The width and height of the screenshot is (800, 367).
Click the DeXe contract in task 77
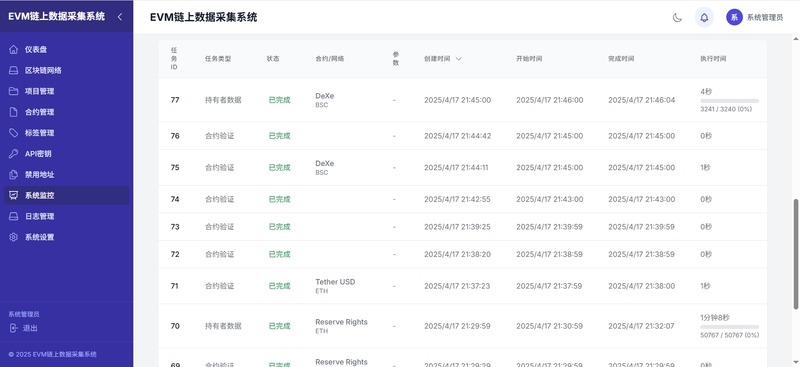pyautogui.click(x=324, y=96)
